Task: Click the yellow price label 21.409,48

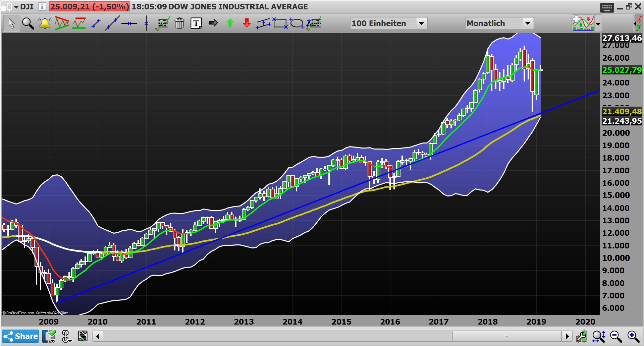Action: [622, 112]
